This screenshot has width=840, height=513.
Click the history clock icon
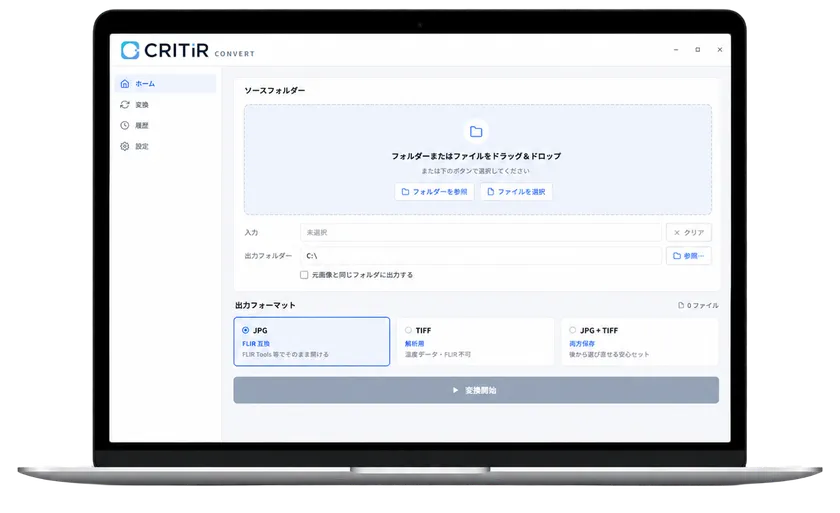tap(125, 125)
